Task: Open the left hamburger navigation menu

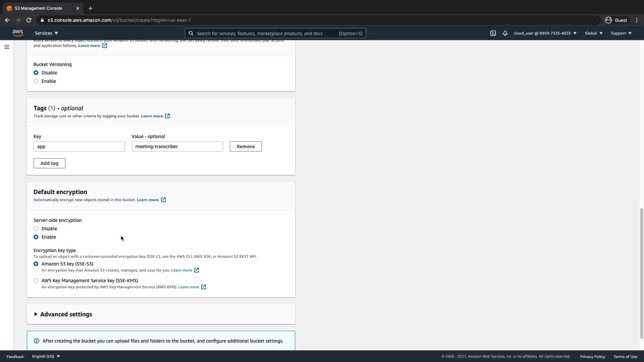Action: pos(6,47)
